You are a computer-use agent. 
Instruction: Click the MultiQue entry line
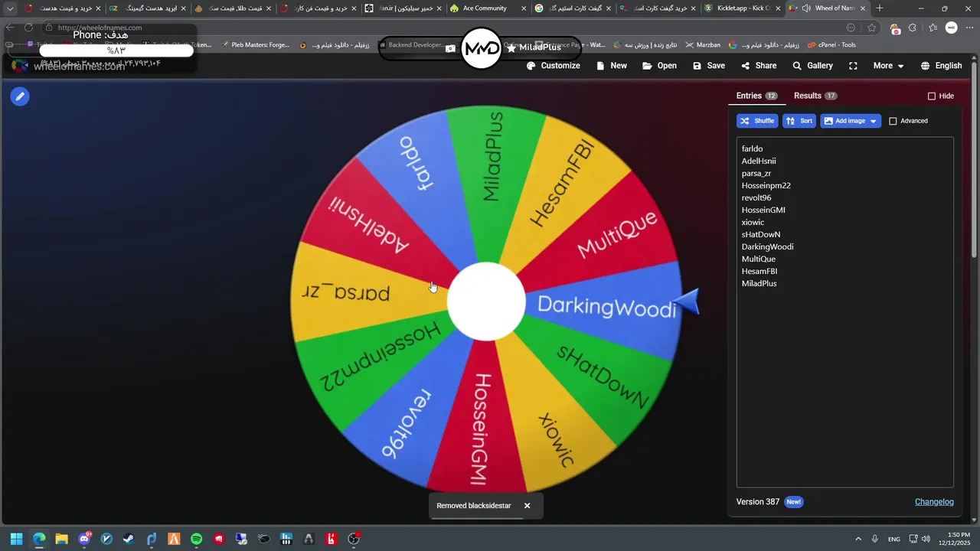[x=758, y=259]
